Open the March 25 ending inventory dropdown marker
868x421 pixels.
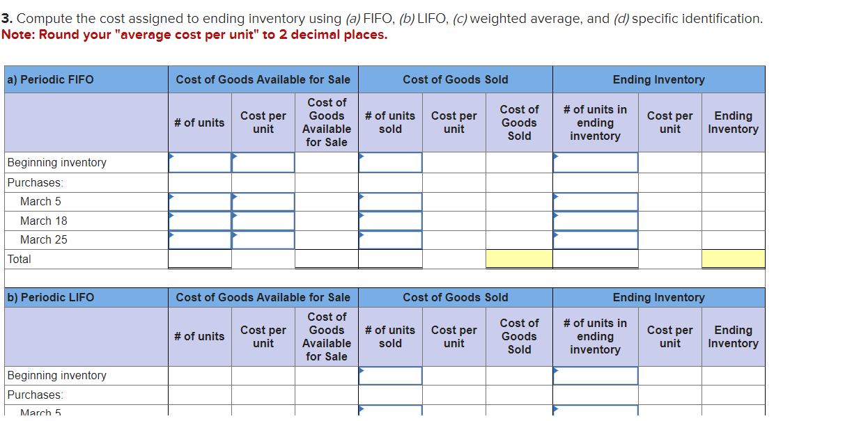point(555,234)
